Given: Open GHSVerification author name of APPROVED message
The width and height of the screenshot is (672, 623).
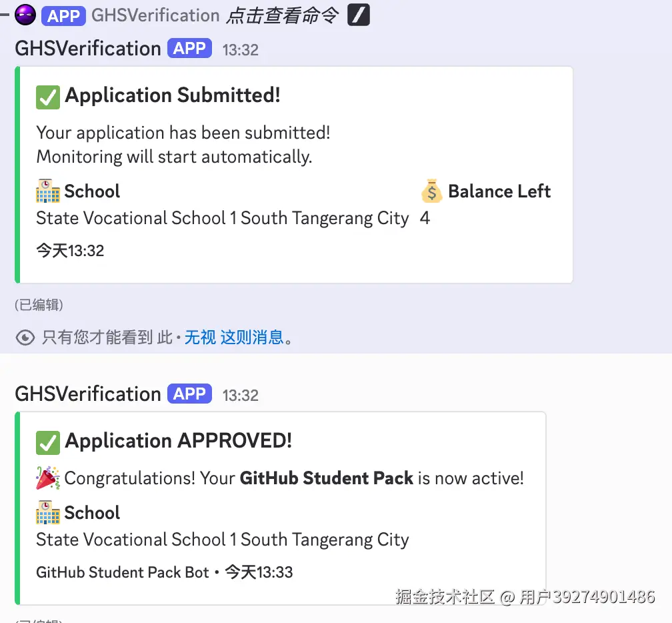Looking at the screenshot, I should pos(88,394).
